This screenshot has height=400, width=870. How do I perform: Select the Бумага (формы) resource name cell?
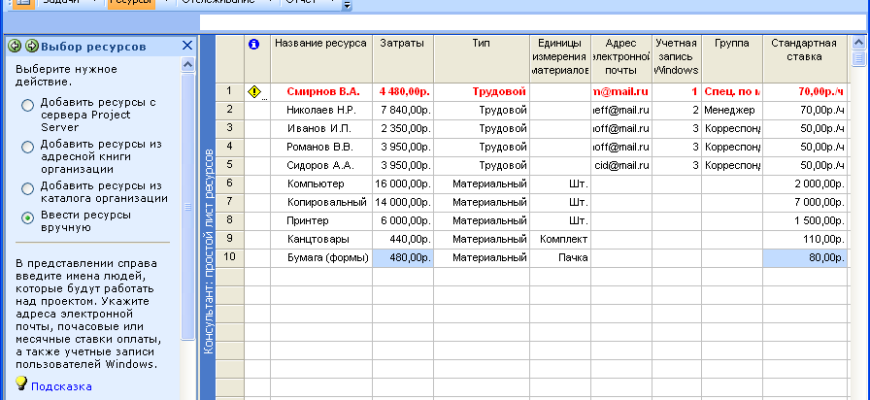pos(320,257)
